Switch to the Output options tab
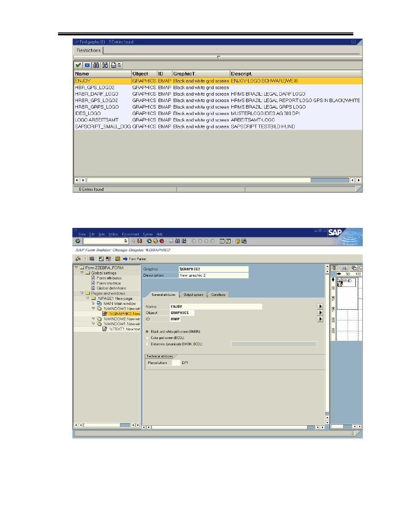 coord(193,295)
